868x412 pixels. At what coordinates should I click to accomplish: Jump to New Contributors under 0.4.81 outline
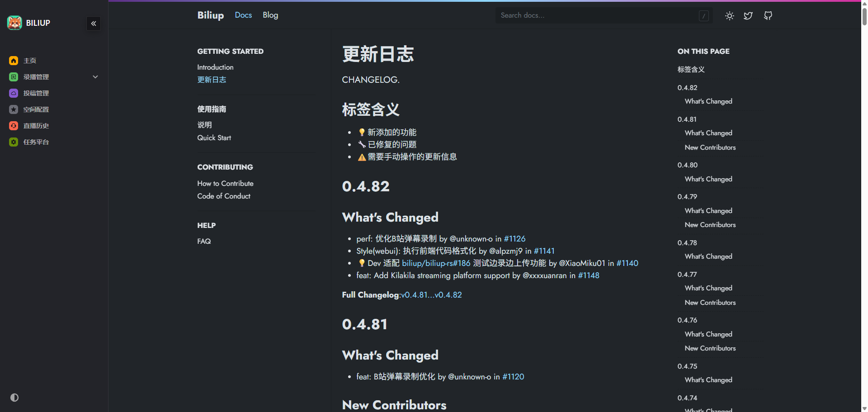point(710,147)
